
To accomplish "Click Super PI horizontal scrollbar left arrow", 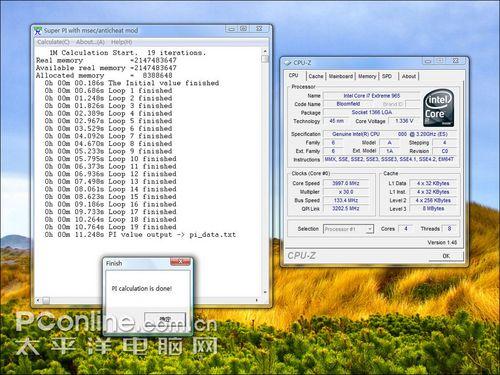I will click(x=38, y=300).
